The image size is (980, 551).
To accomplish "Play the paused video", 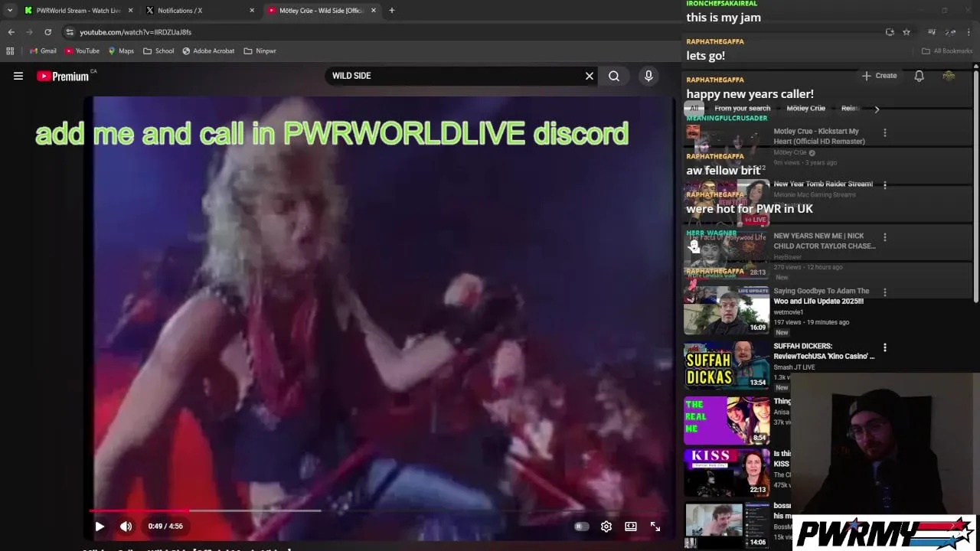I will point(100,527).
